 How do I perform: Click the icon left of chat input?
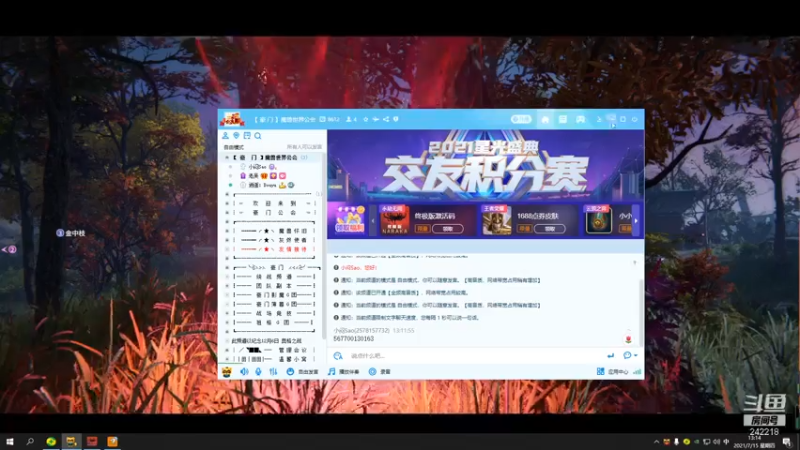click(x=338, y=356)
